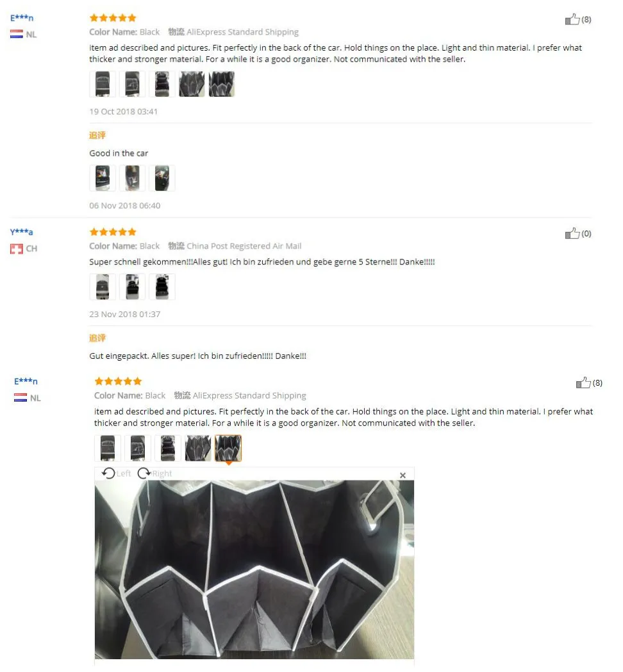623x672 pixels.
Task: Click thumbs-up on bottom E***n review
Action: pyautogui.click(x=583, y=382)
